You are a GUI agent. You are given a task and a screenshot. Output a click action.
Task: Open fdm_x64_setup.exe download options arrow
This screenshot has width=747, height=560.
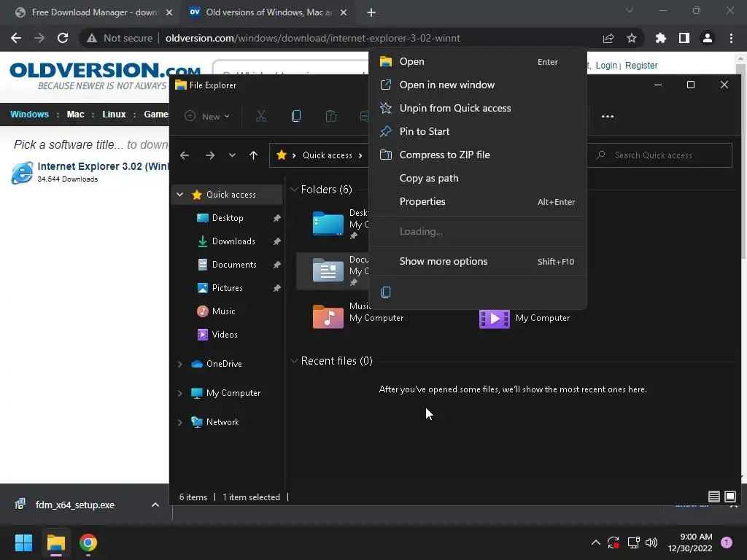(155, 505)
